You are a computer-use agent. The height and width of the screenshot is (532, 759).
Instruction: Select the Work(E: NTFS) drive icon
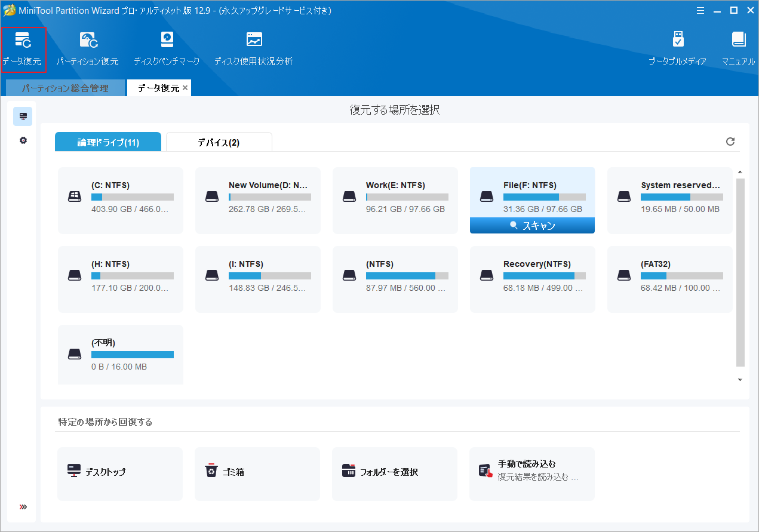coord(349,196)
